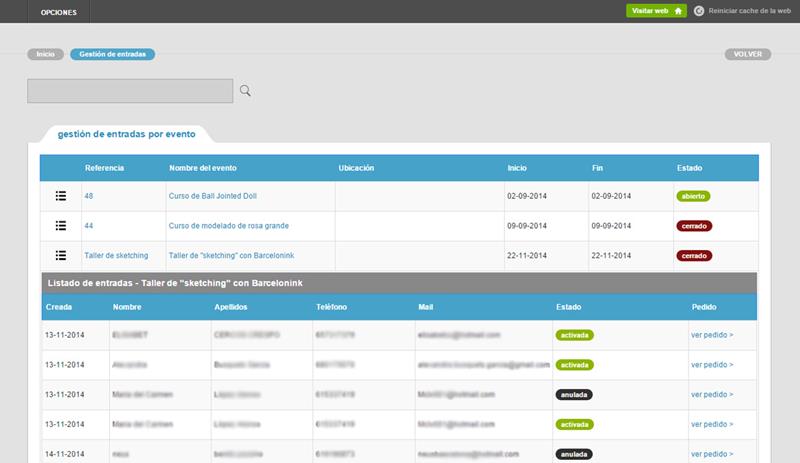The height and width of the screenshot is (463, 800).
Task: Focus the search input field
Action: point(130,91)
